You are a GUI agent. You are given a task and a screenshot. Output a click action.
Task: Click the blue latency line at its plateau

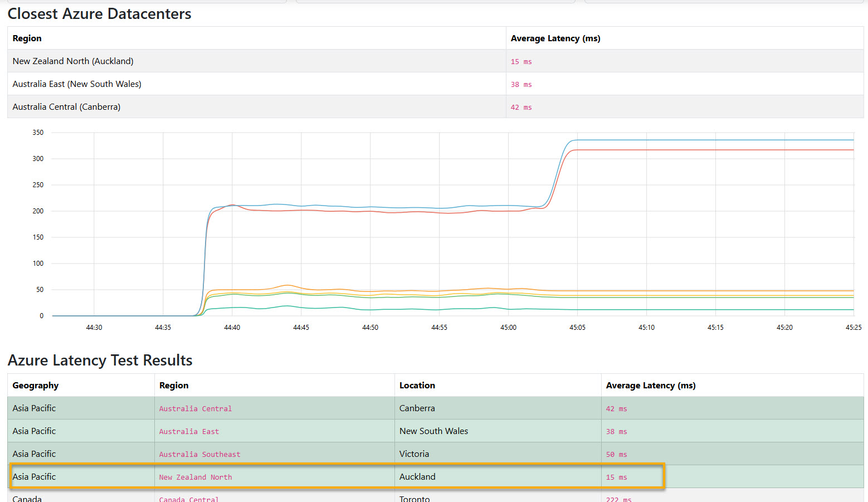[x=715, y=140]
